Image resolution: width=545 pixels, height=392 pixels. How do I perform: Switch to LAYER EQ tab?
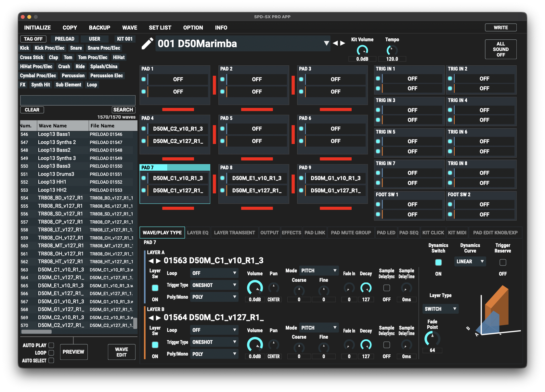tap(198, 233)
